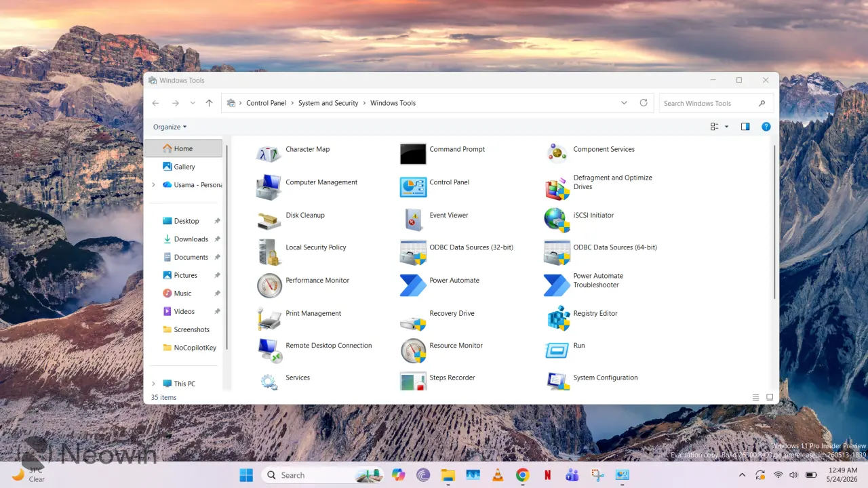Open the Screenshots folder in sidebar
This screenshot has width=868, height=488.
click(186, 329)
